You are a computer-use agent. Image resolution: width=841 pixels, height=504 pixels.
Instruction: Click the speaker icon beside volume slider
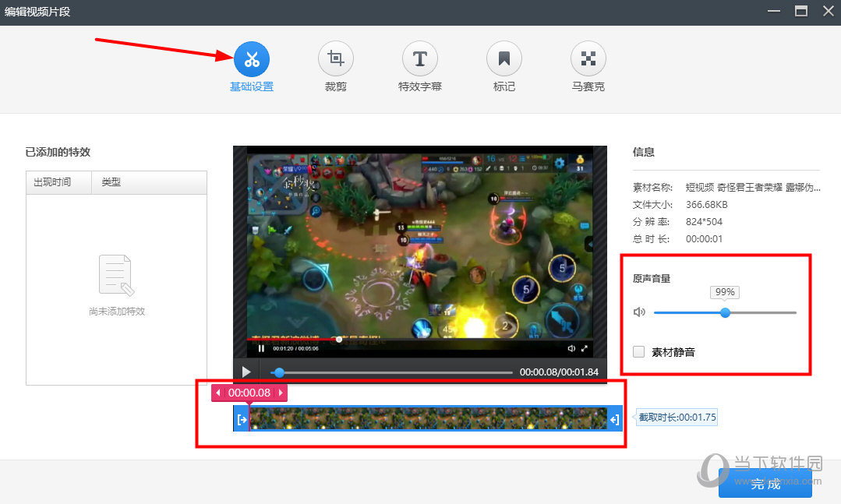pos(639,312)
